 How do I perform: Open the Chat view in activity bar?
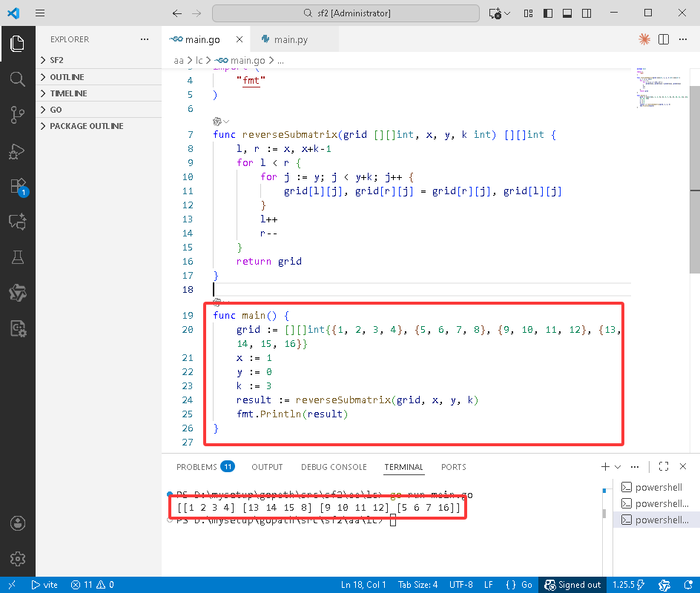coord(17,222)
